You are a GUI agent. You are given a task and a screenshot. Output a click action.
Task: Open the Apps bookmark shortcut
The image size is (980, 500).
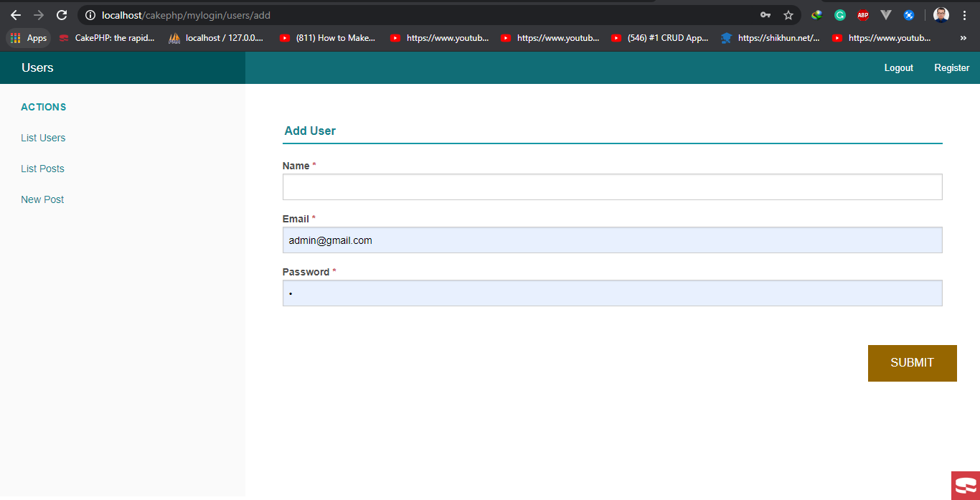click(29, 38)
